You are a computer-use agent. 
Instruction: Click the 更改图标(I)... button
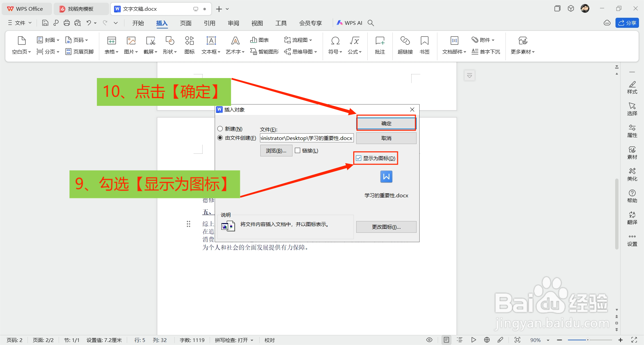(x=386, y=227)
